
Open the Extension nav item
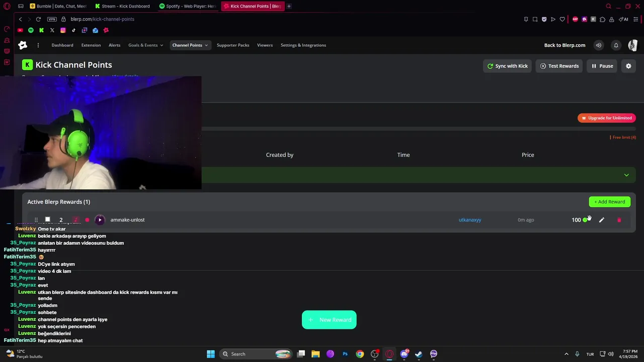coord(91,45)
